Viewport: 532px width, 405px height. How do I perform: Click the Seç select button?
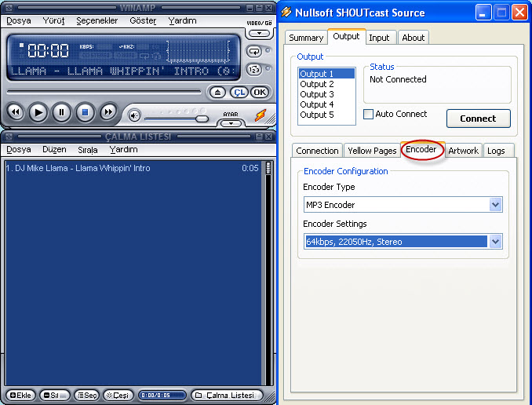point(87,395)
